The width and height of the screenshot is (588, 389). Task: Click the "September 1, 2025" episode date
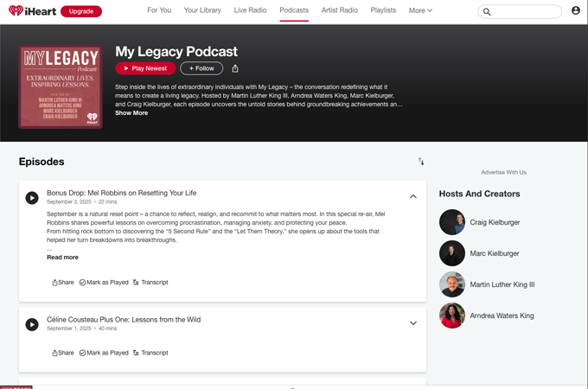69,328
